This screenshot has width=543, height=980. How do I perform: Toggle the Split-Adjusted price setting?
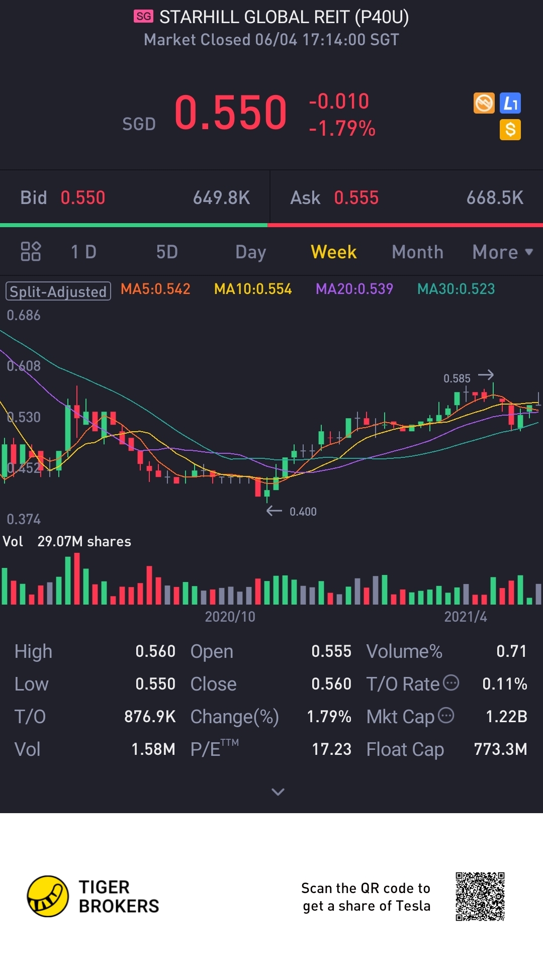[58, 291]
